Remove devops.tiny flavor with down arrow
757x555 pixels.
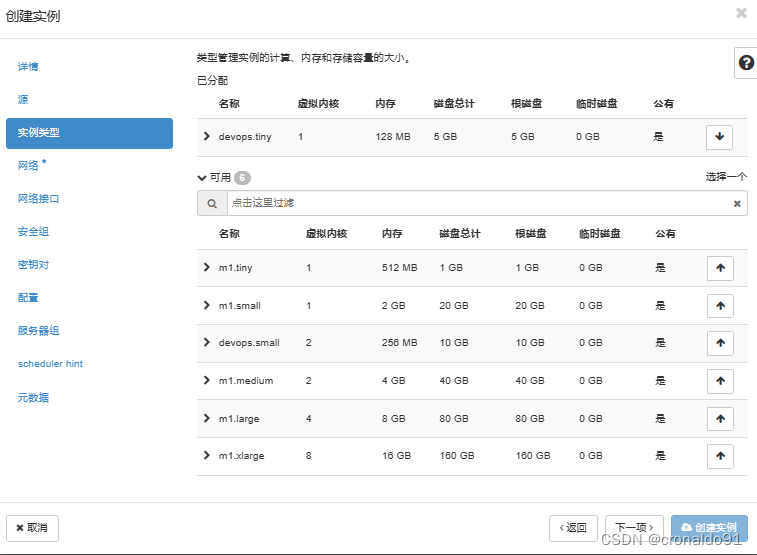coord(719,137)
